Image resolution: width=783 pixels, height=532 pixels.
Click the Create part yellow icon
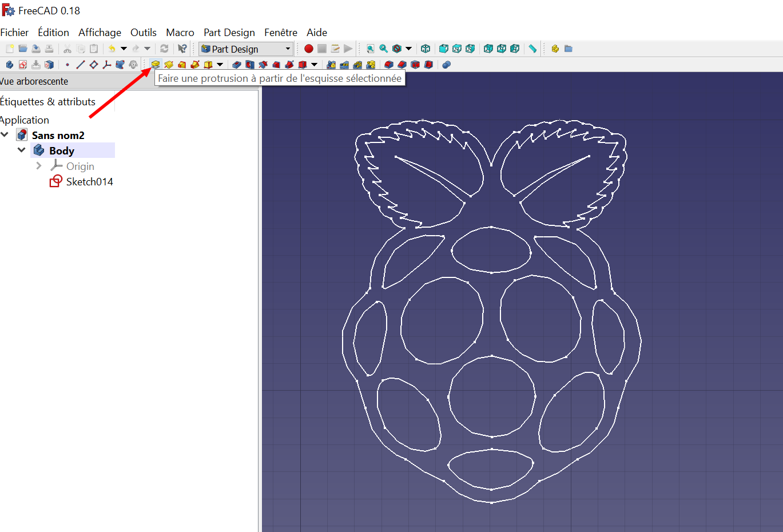(555, 49)
